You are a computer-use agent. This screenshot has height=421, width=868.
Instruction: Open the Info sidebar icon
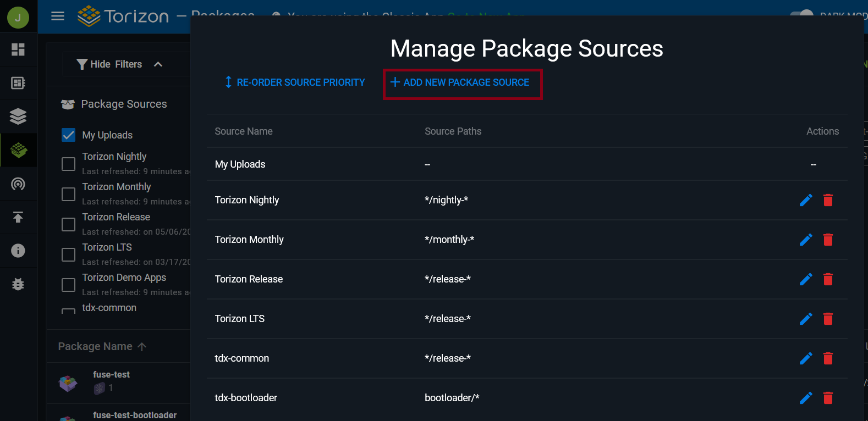point(18,251)
